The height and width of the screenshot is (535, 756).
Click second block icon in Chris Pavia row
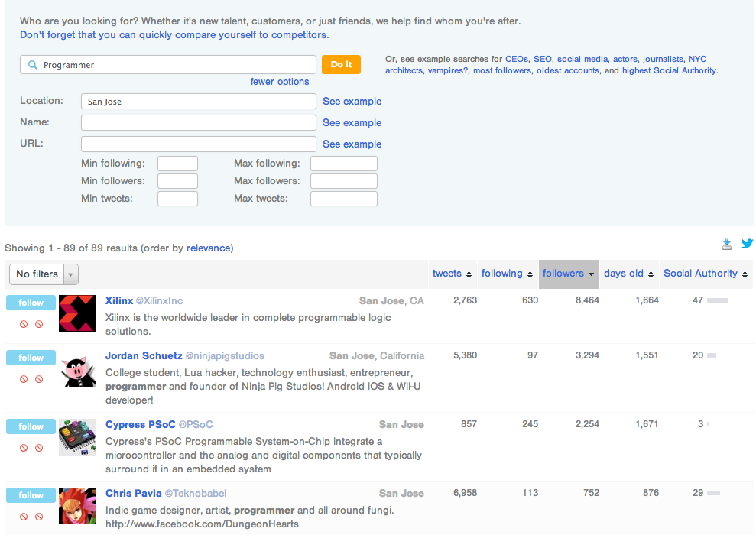pos(39,517)
